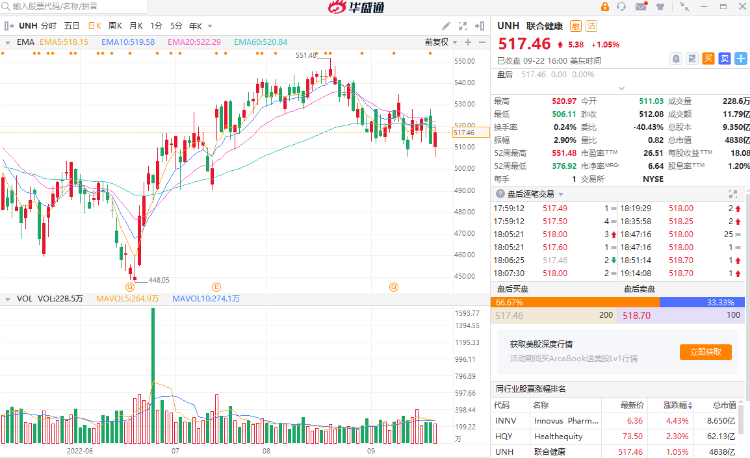Click the 沽 short-sell badge
Screen dimensions: 750x458
591,26
